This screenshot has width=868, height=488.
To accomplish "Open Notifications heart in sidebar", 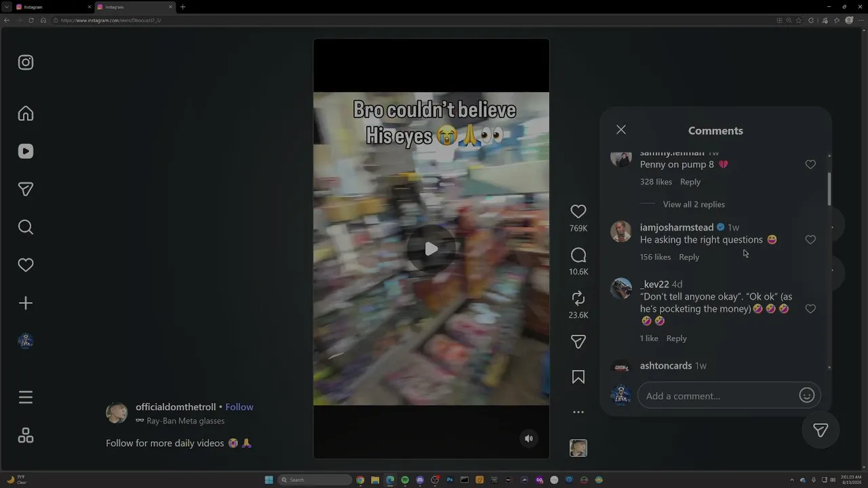I will click(26, 265).
